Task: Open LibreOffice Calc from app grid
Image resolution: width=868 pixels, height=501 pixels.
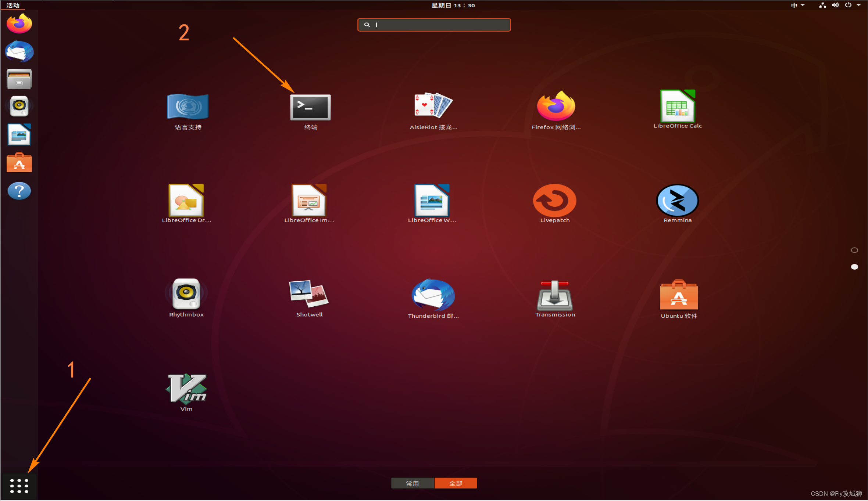Action: [x=677, y=107]
